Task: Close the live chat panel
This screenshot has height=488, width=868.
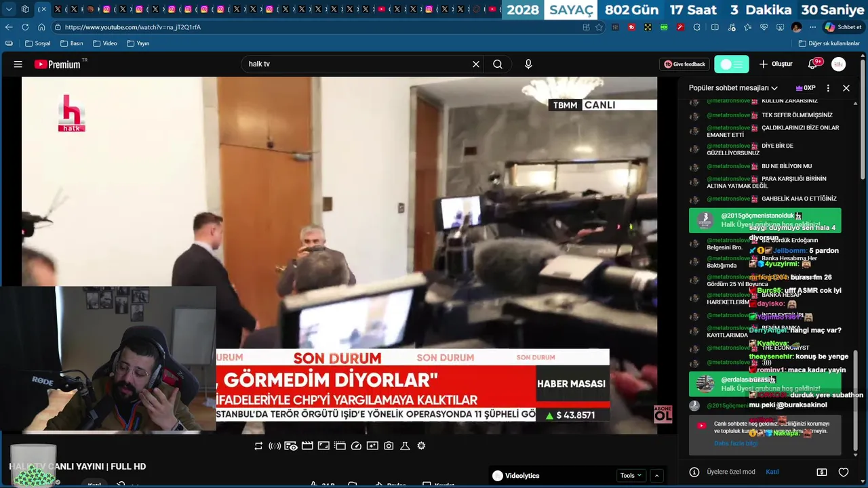Action: [846, 88]
